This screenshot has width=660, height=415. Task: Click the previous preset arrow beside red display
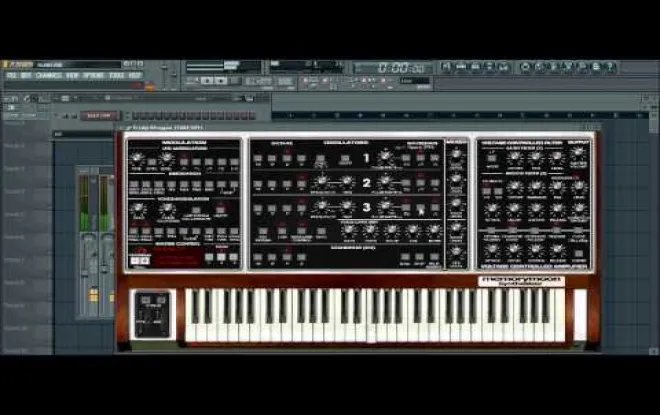tap(136, 261)
